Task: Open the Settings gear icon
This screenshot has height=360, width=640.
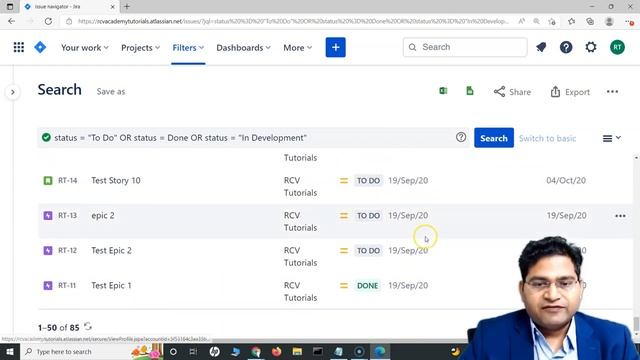Action: pos(591,47)
